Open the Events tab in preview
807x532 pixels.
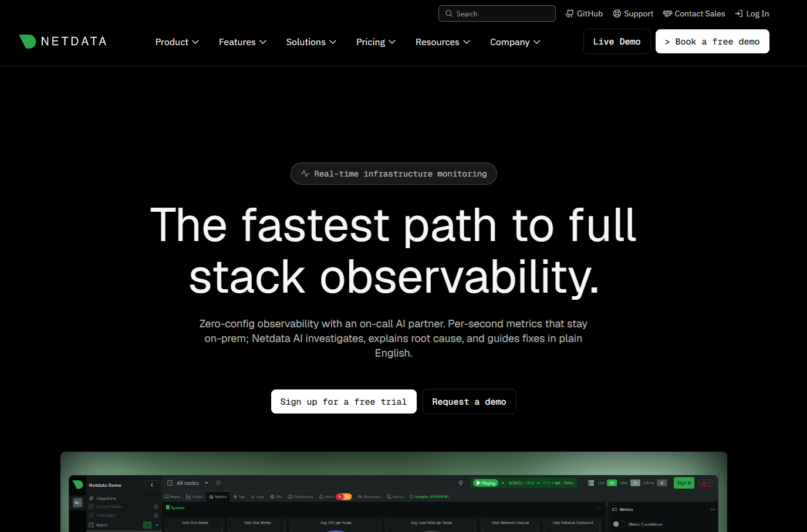[x=395, y=497]
